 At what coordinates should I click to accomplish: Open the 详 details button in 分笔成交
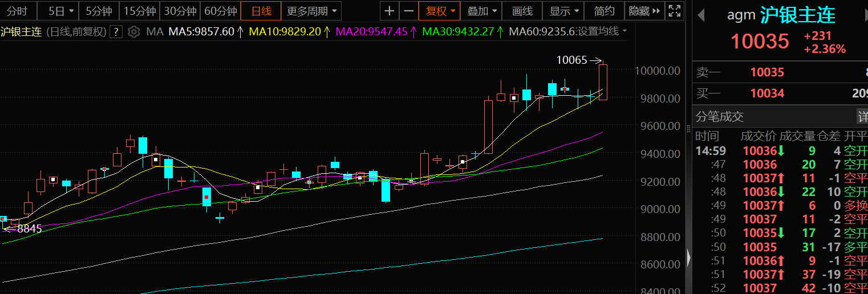(x=862, y=117)
